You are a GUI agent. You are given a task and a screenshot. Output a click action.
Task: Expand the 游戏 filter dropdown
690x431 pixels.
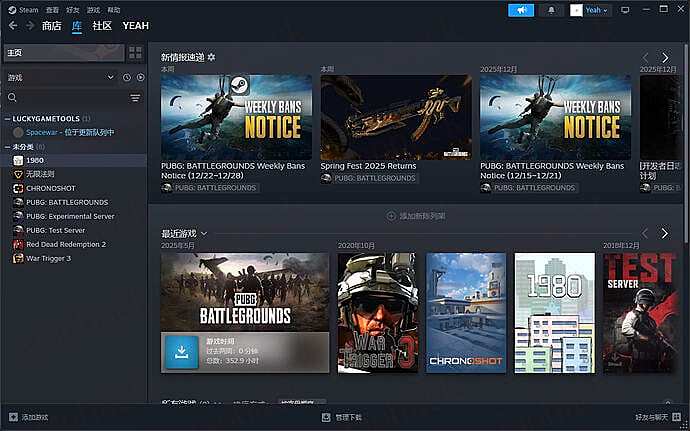tap(110, 77)
